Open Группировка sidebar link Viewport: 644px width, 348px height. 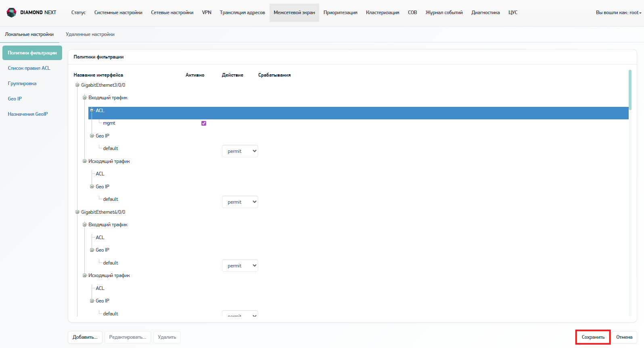point(22,83)
